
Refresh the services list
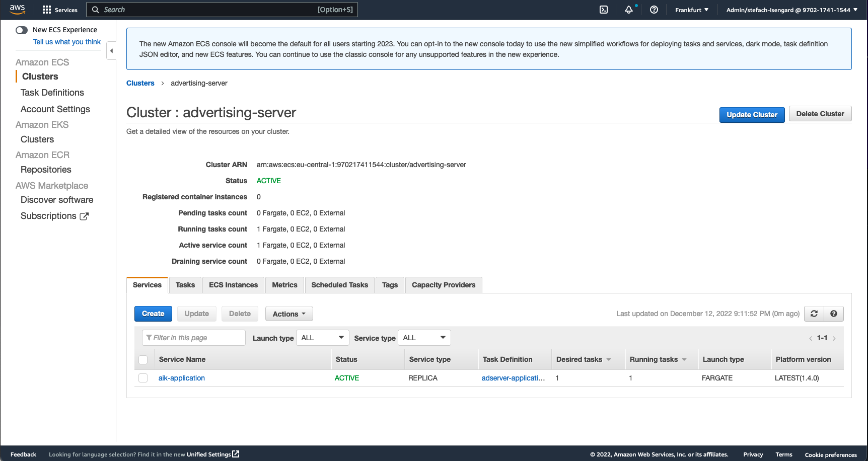(x=814, y=314)
